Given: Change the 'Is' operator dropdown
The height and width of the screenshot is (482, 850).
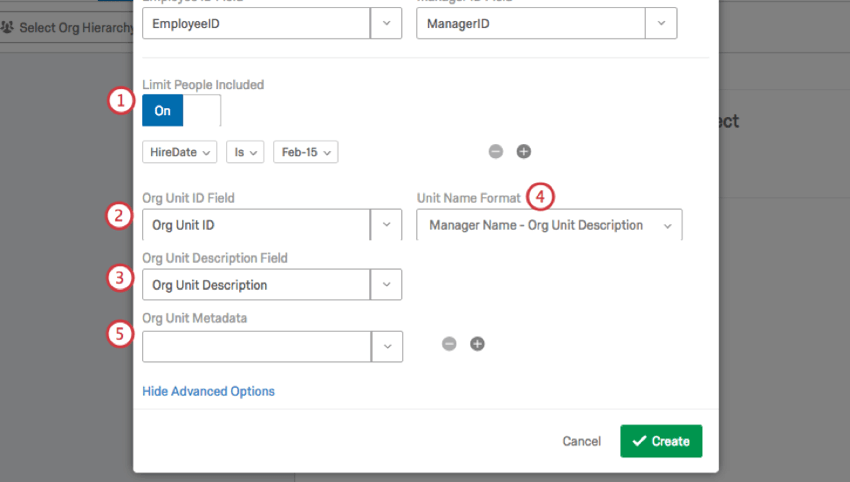Looking at the screenshot, I should pos(244,152).
